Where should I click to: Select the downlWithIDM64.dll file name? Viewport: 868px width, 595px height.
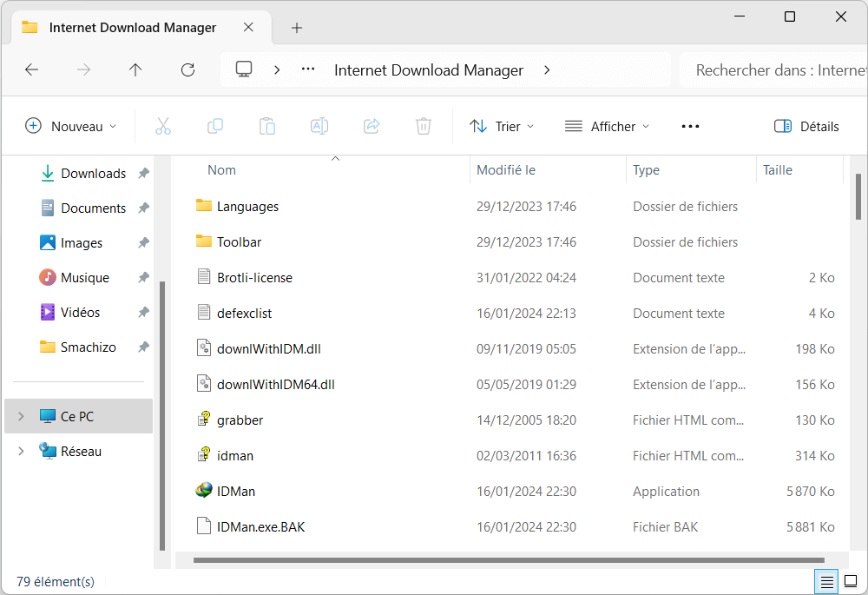276,385
